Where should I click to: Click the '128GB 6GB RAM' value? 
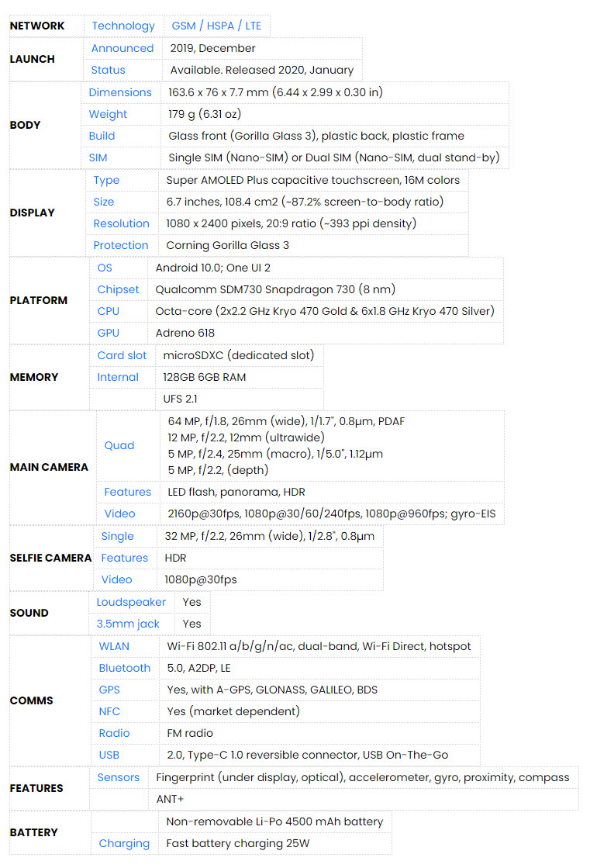(205, 377)
